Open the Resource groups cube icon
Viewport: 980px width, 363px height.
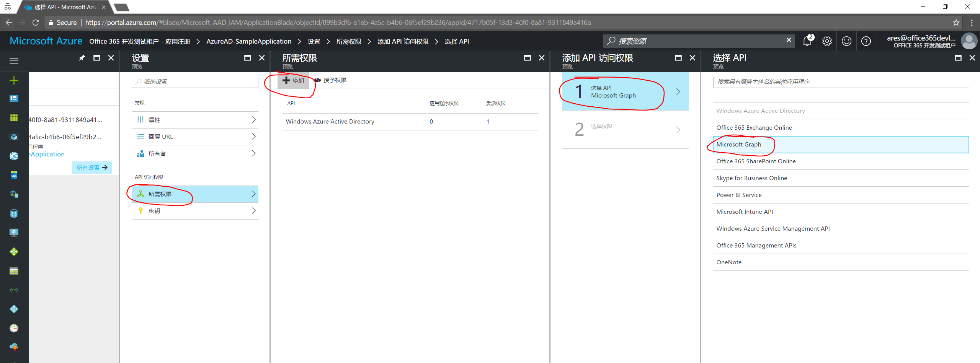(14, 137)
